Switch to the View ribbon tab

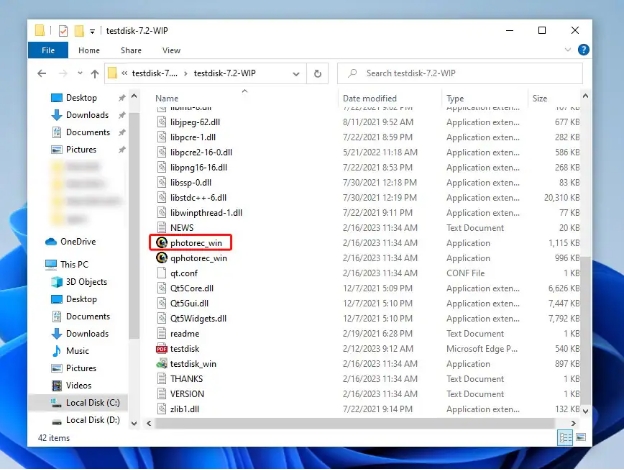pyautogui.click(x=171, y=50)
